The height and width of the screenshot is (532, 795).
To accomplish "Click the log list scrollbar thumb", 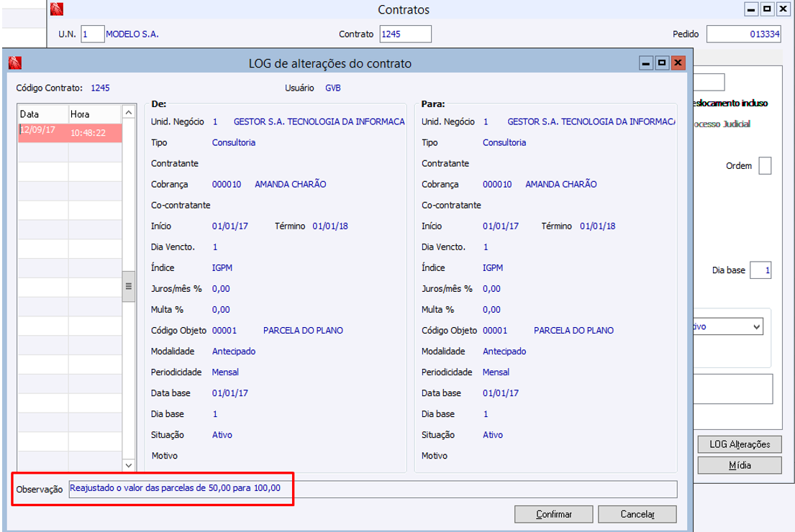I will (129, 286).
